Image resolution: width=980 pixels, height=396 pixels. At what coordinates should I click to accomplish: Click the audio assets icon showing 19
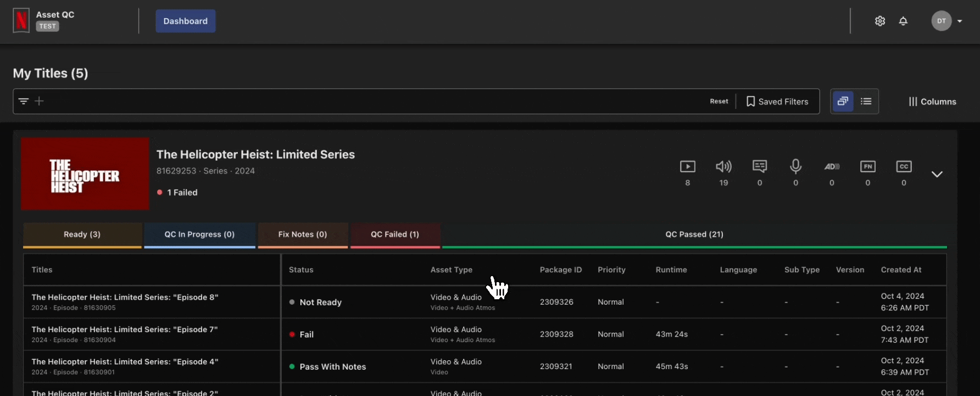[x=723, y=167]
